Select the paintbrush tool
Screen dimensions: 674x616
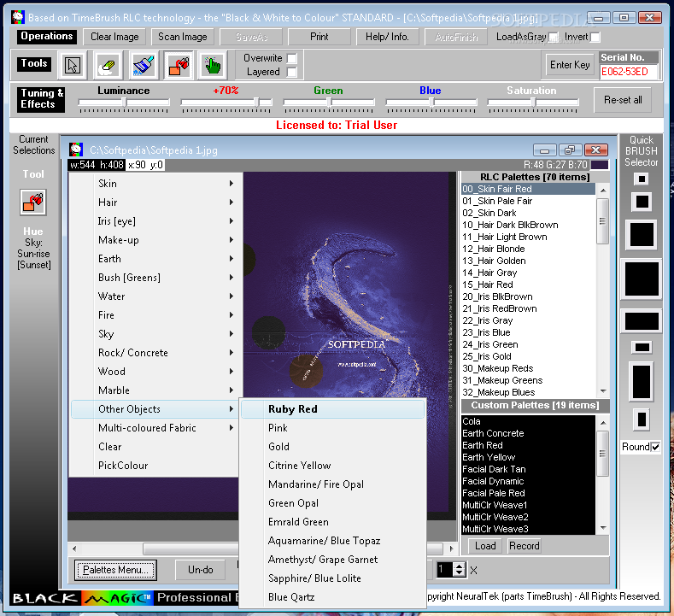[x=144, y=65]
